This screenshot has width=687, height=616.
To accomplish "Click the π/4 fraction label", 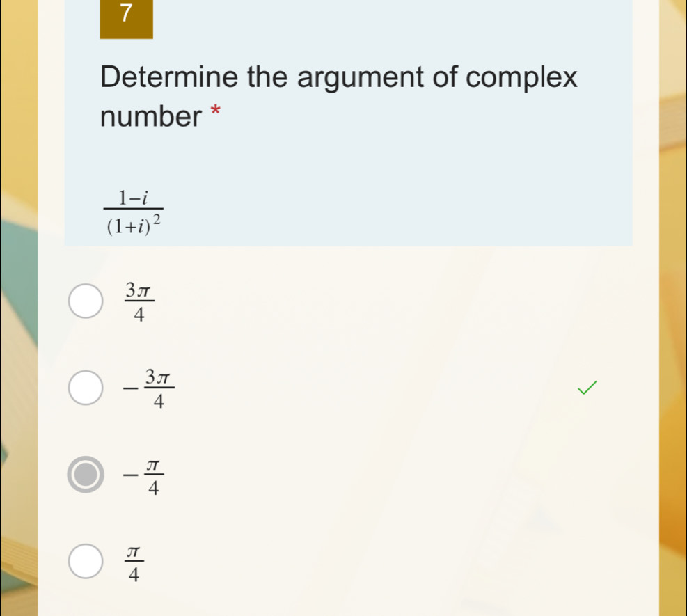I will (134, 563).
